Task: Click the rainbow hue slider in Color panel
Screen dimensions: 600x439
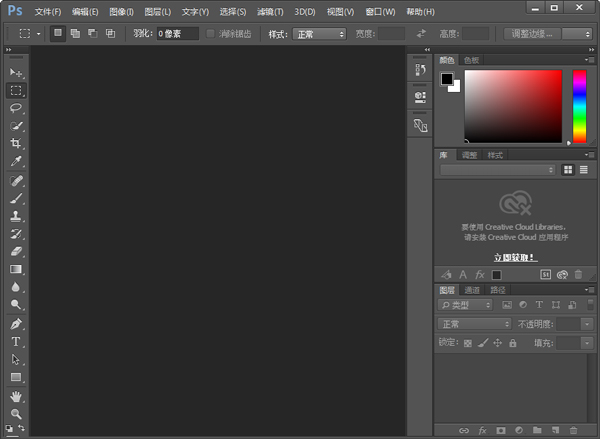Action: click(x=579, y=107)
